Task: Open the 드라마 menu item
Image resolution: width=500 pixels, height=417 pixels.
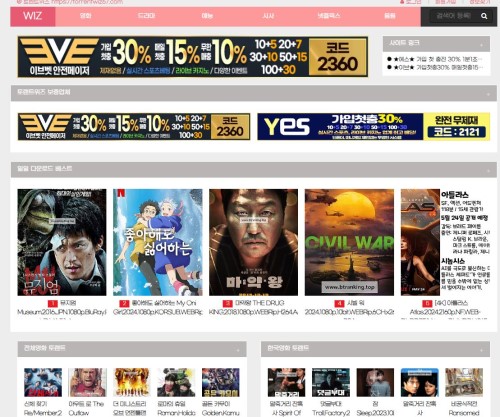Action: point(146,16)
